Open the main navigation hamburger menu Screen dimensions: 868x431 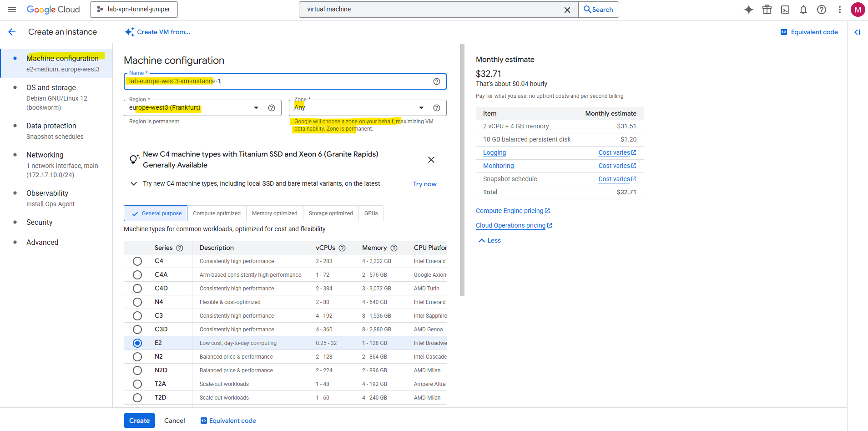(x=12, y=10)
